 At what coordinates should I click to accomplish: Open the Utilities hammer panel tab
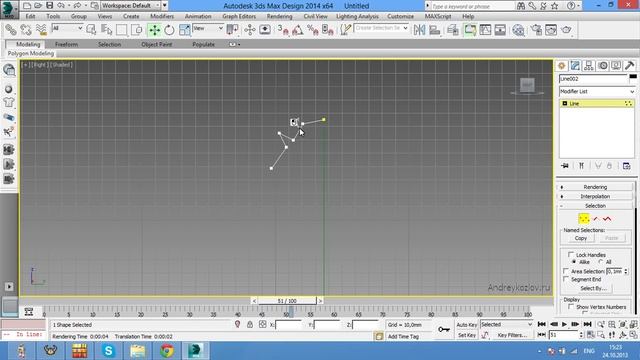click(629, 66)
